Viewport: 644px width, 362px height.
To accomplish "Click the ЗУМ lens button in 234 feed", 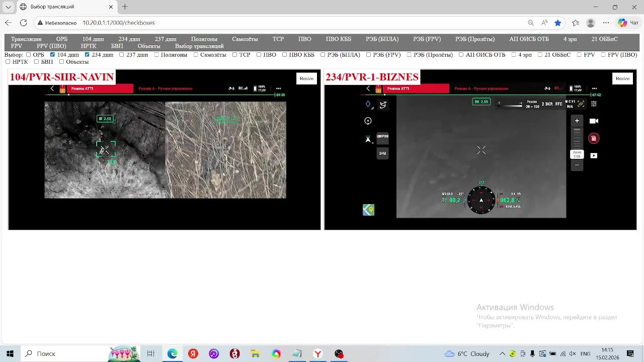I will pos(382,153).
